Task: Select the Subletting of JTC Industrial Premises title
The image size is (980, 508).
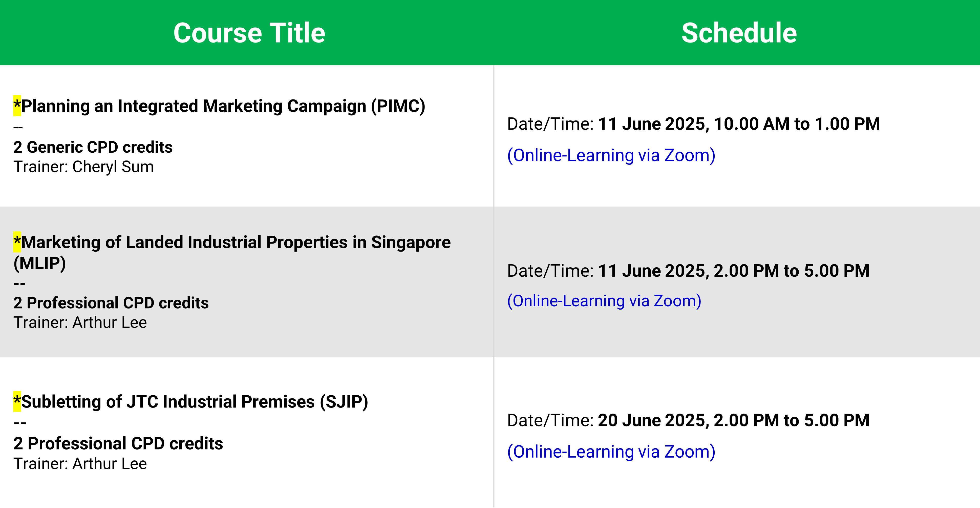Action: click(x=194, y=402)
